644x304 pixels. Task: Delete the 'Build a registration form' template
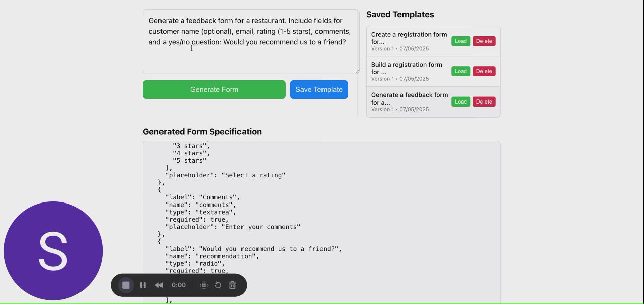[484, 71]
